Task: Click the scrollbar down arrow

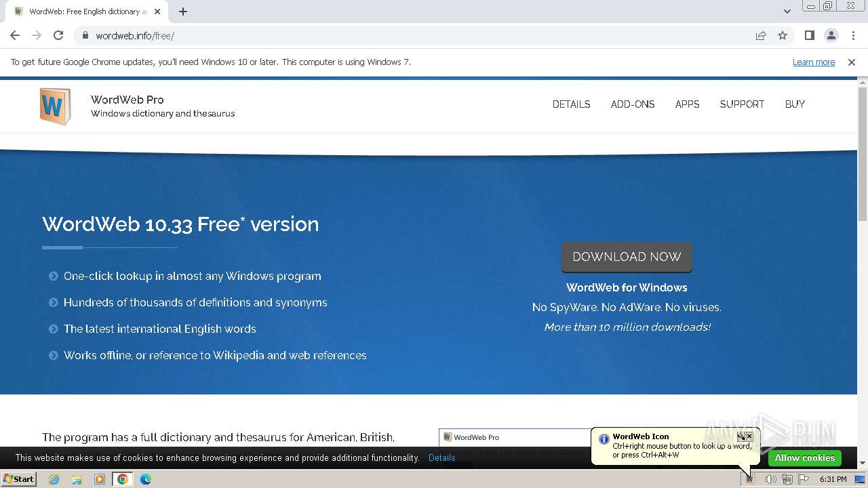Action: click(x=863, y=464)
